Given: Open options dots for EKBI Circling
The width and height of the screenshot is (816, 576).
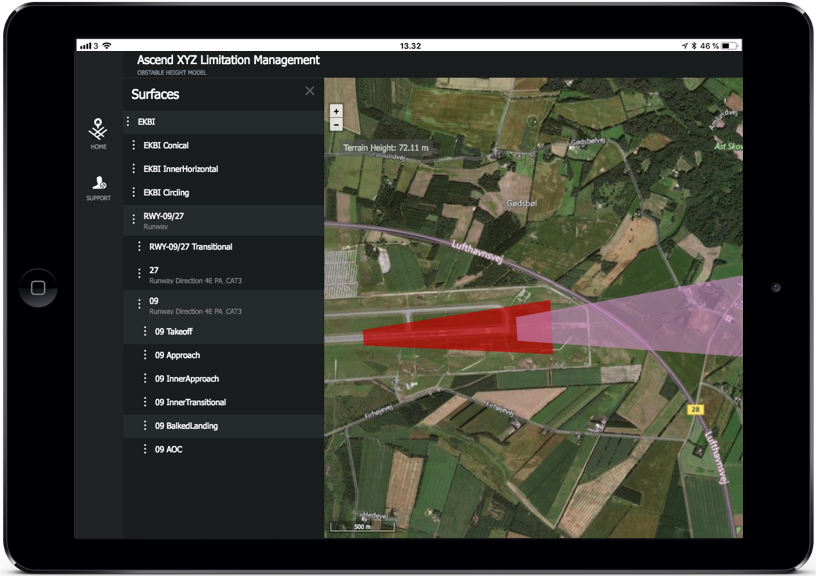Looking at the screenshot, I should click(x=133, y=192).
